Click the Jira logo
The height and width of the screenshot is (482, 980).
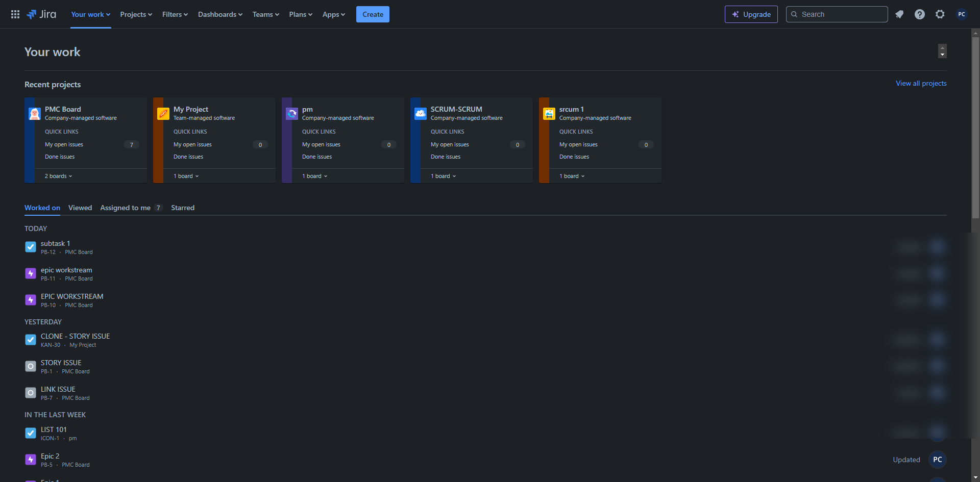(42, 14)
